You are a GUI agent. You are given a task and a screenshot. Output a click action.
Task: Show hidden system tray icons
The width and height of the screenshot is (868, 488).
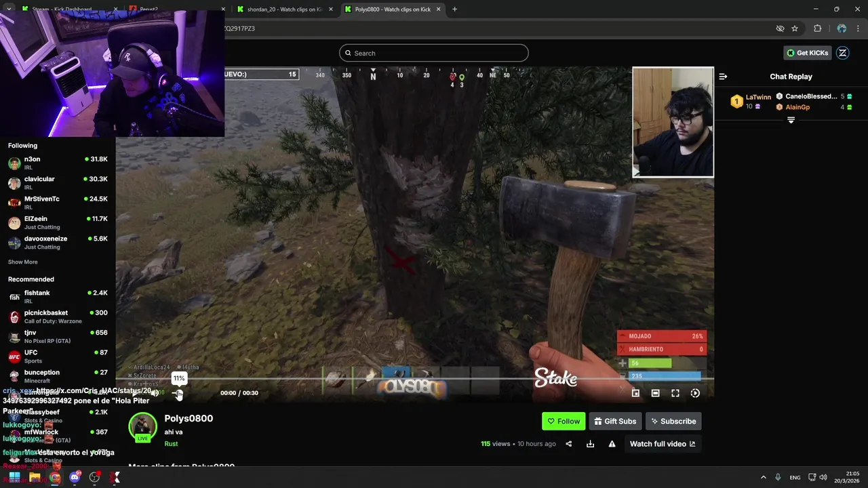coord(763,477)
